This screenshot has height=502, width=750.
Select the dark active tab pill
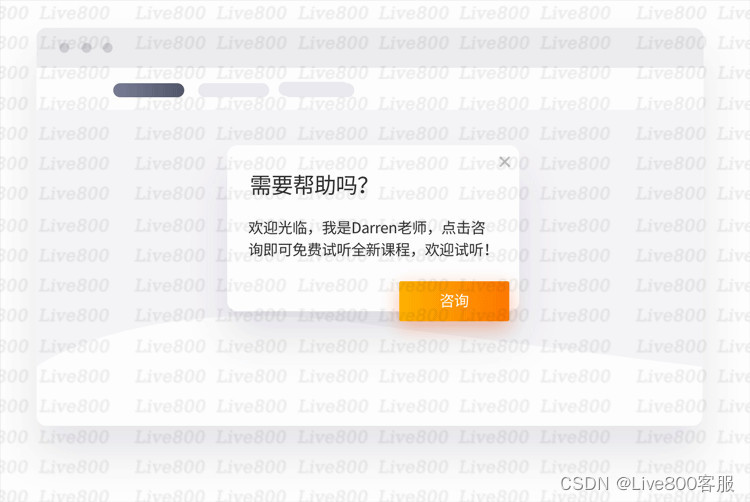click(x=149, y=90)
